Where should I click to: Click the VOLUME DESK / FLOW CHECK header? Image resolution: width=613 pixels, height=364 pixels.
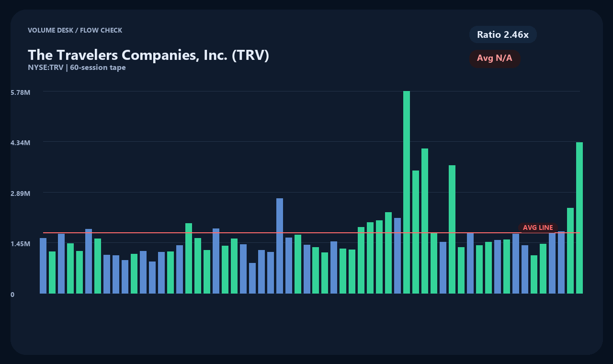coord(75,30)
